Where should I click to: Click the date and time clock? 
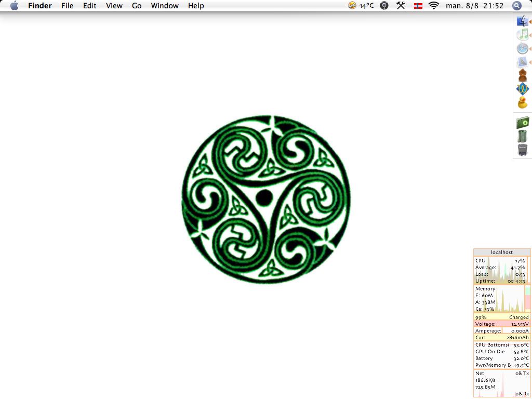tap(474, 6)
